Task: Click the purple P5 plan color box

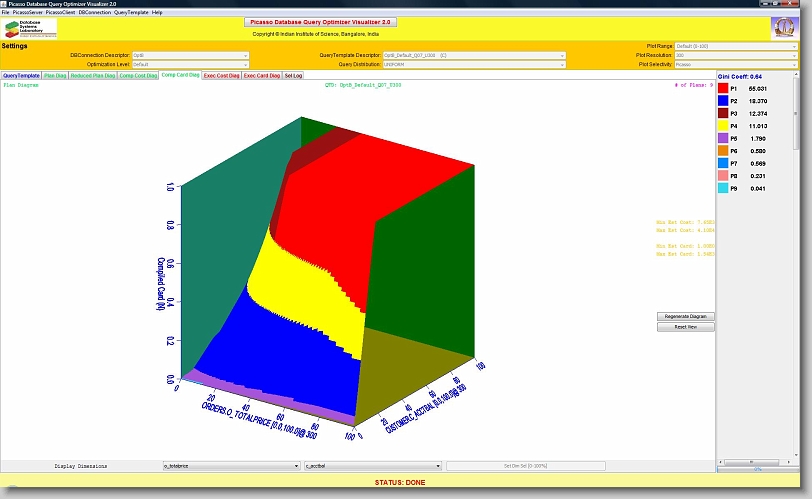Action: tap(723, 138)
